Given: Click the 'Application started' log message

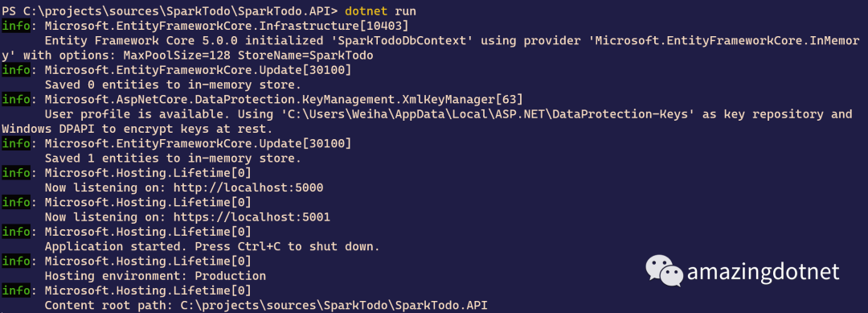Looking at the screenshot, I should [212, 246].
